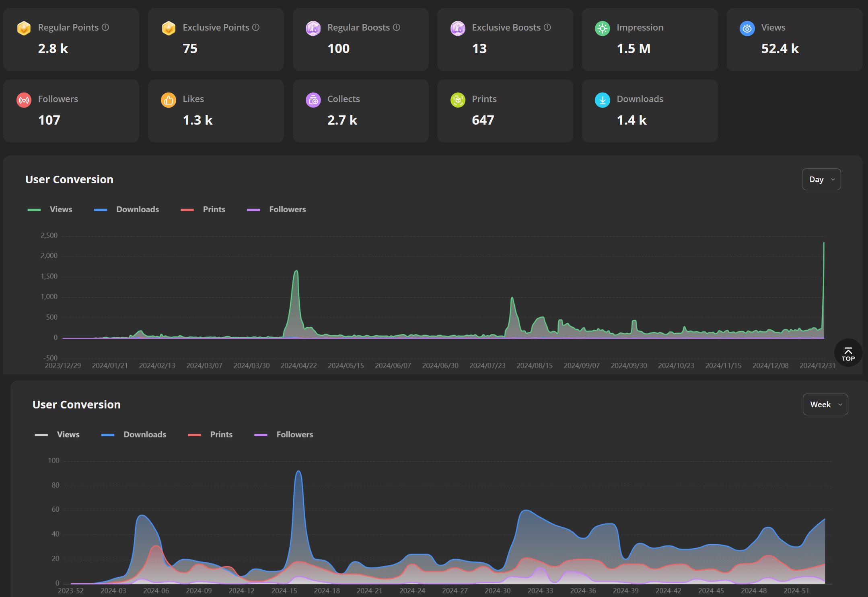This screenshot has height=597, width=868.
Task: Click the Collects stat card
Action: [x=360, y=111]
